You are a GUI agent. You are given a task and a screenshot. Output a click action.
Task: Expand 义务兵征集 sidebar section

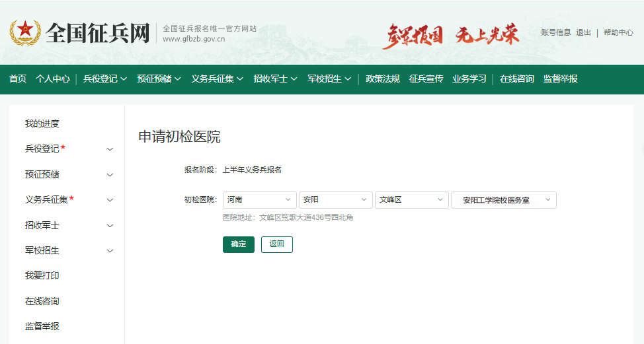coord(110,200)
